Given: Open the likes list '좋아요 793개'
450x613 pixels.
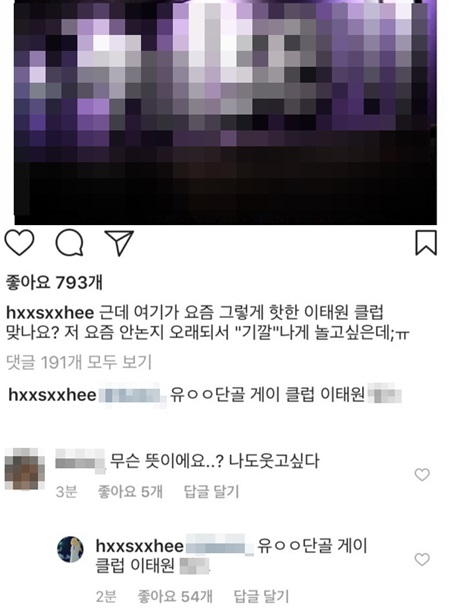Looking at the screenshot, I should tap(54, 282).
